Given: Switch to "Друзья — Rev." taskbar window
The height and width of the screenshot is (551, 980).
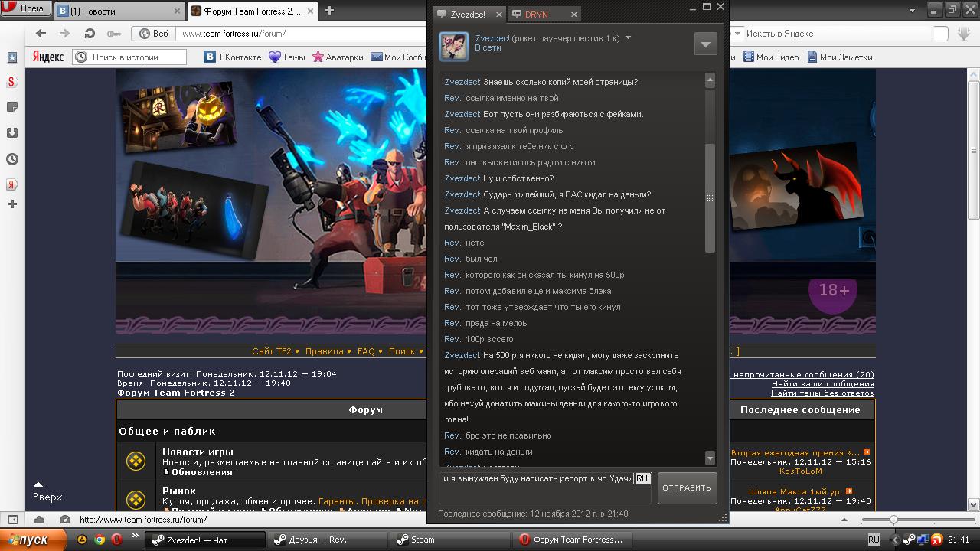Looking at the screenshot, I should pyautogui.click(x=328, y=540).
